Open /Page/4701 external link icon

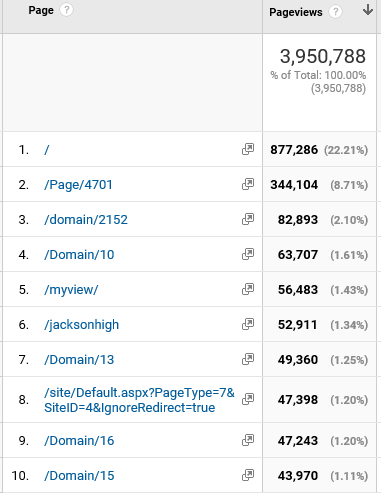tap(248, 184)
